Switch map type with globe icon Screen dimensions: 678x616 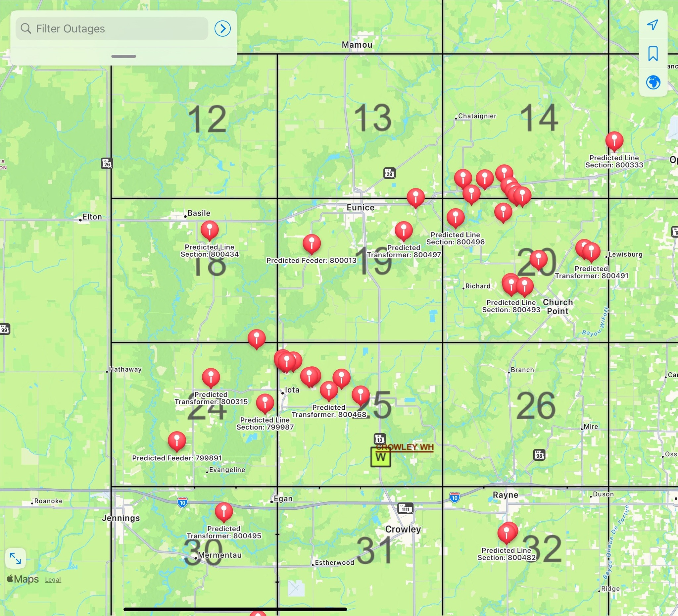click(653, 82)
